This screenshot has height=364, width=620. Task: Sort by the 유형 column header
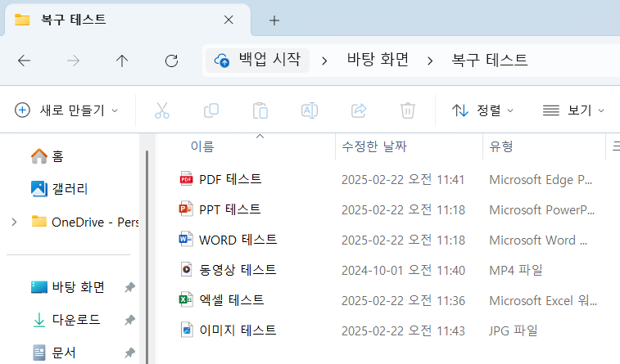pos(545,146)
